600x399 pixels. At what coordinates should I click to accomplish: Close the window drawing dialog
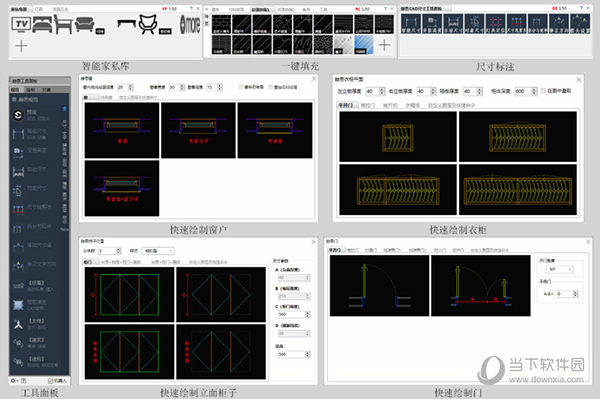(x=314, y=78)
